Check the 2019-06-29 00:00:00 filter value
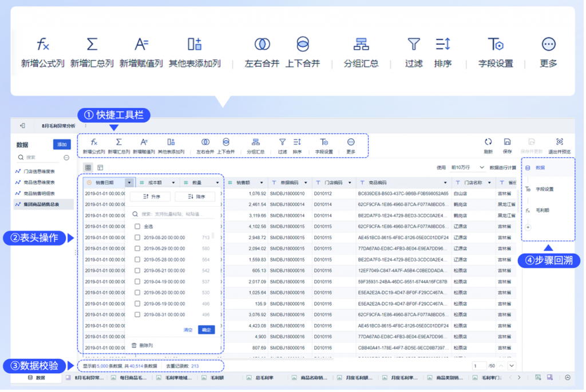Image resolution: width=586 pixels, height=392 pixels. click(x=137, y=249)
